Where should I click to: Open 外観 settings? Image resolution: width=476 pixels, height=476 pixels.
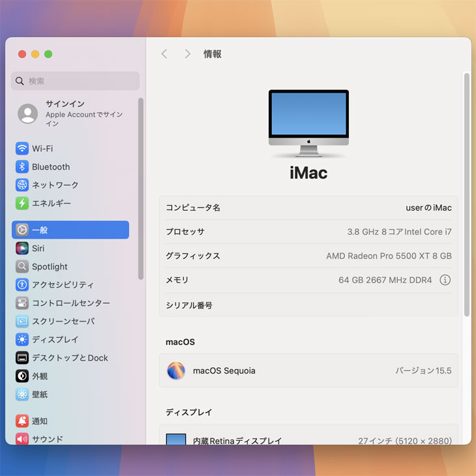click(x=70, y=376)
